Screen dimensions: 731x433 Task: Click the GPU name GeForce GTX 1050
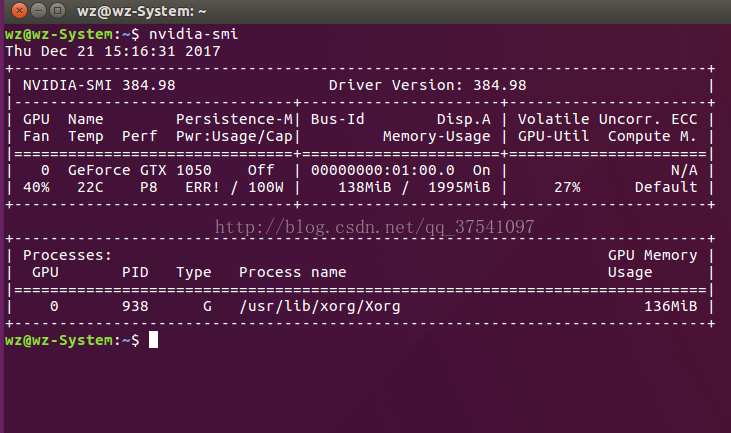pos(139,171)
